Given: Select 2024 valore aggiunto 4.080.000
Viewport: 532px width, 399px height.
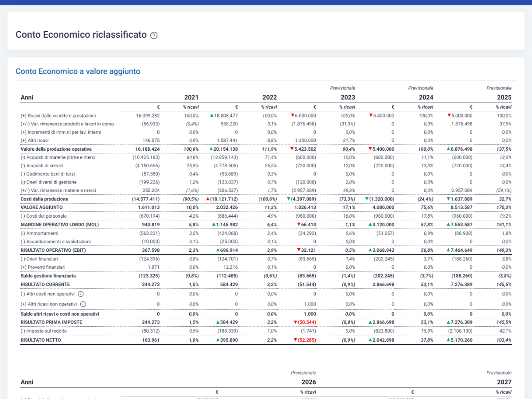Looking at the screenshot, I should (x=383, y=207).
